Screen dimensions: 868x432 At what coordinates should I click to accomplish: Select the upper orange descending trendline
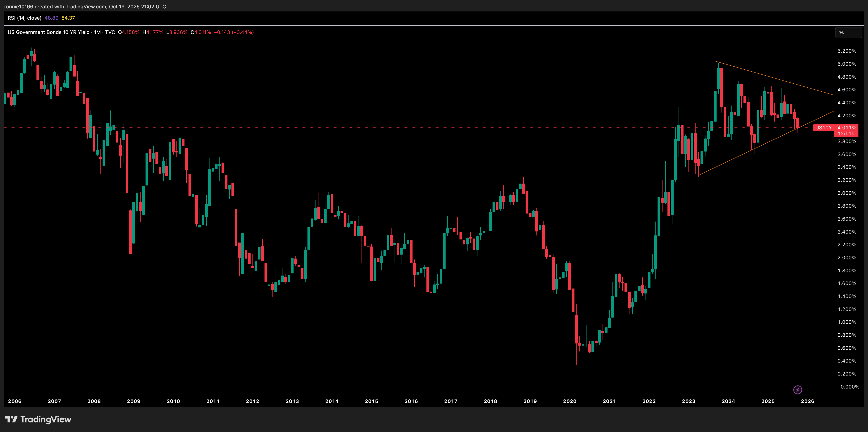pyautogui.click(x=775, y=78)
